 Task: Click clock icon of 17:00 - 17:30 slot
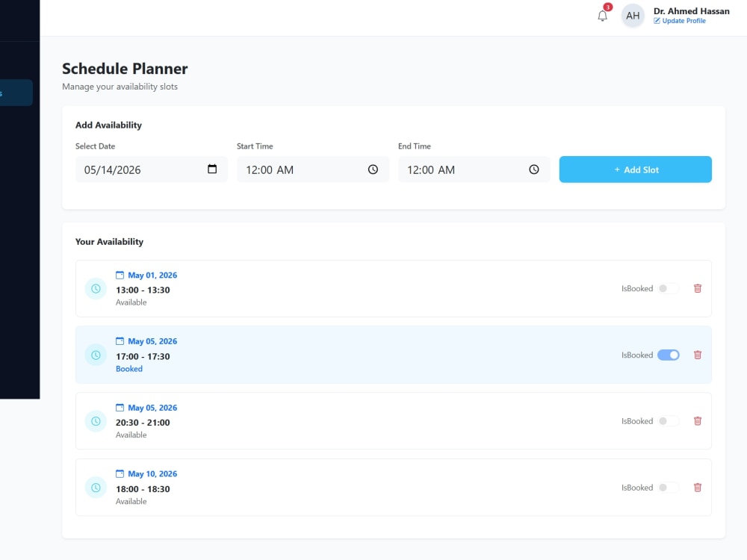point(96,355)
